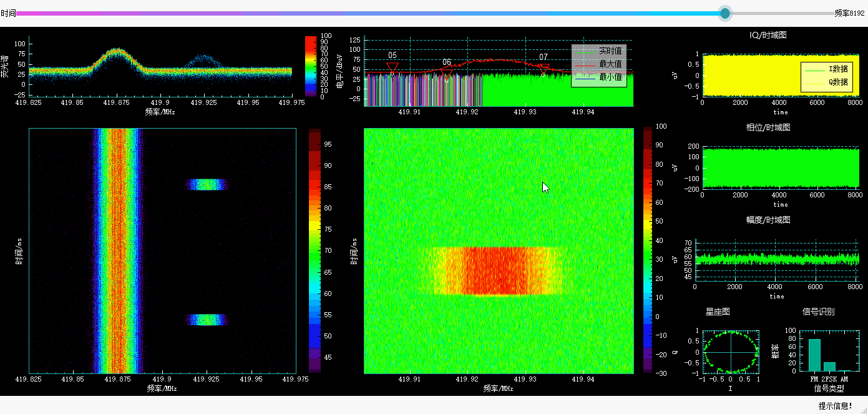Toggle the Q数据 legend entry
The width and height of the screenshot is (868, 414).
pos(826,82)
